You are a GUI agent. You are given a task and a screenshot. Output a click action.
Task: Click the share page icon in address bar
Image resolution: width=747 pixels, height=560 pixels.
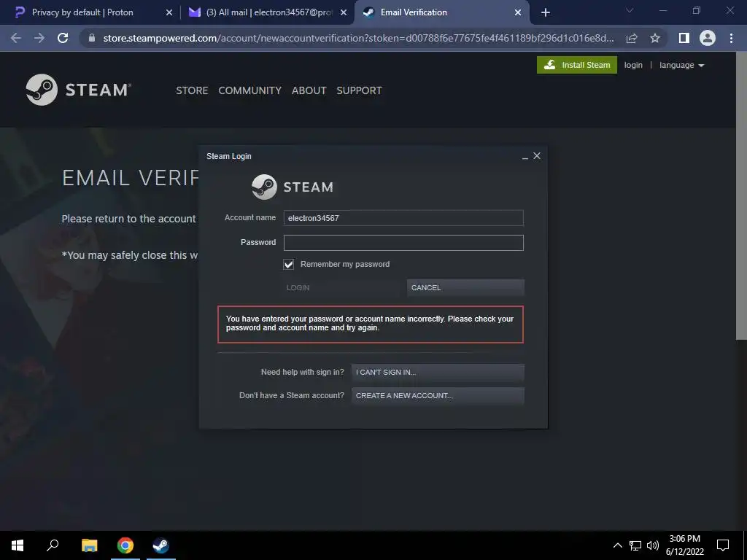pyautogui.click(x=632, y=38)
